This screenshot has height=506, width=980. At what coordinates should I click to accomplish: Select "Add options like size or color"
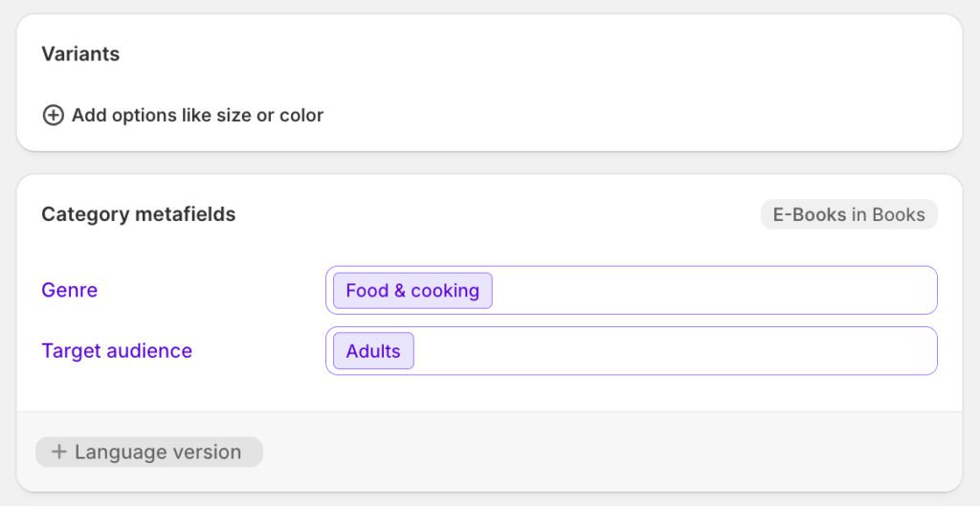197,116
